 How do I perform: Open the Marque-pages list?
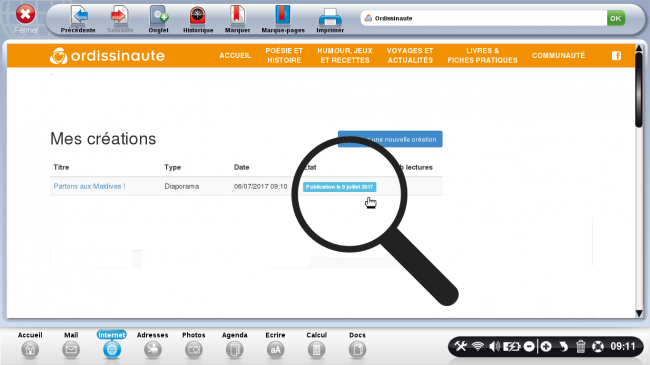283,15
